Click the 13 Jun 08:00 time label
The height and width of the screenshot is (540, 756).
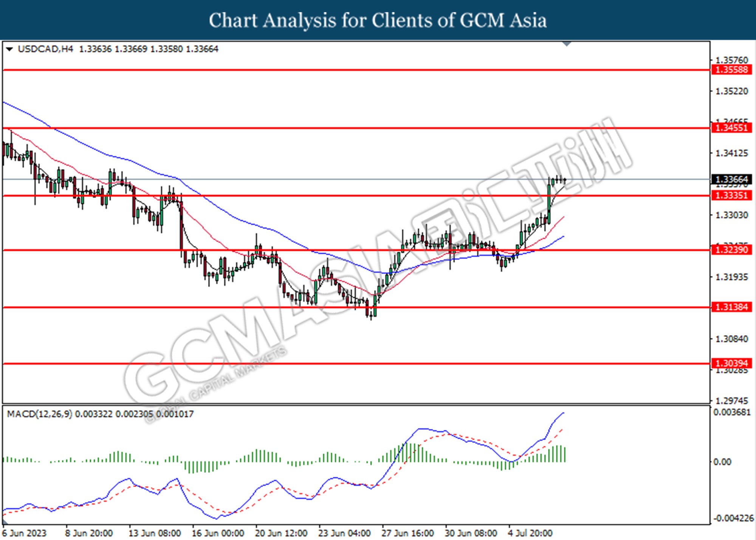(x=155, y=533)
